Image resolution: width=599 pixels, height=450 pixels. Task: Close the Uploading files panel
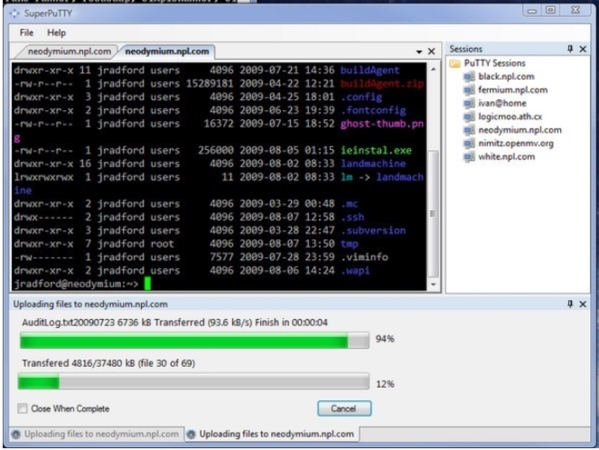[583, 304]
